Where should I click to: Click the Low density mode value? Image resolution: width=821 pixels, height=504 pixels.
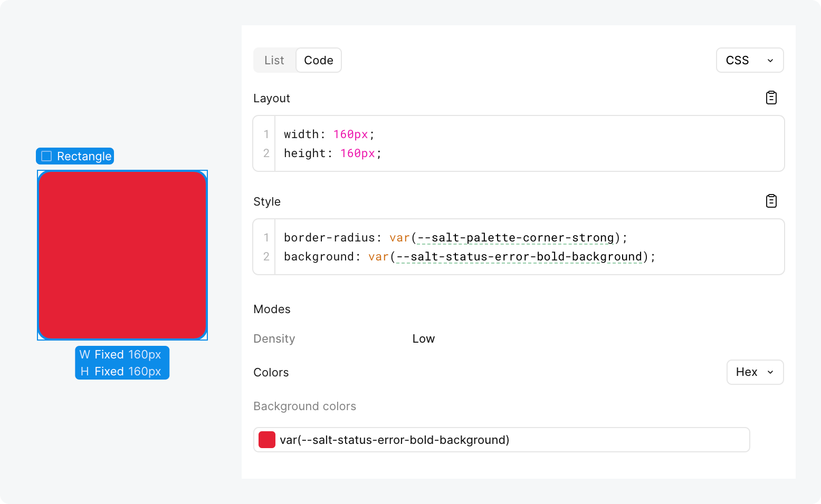[423, 339]
